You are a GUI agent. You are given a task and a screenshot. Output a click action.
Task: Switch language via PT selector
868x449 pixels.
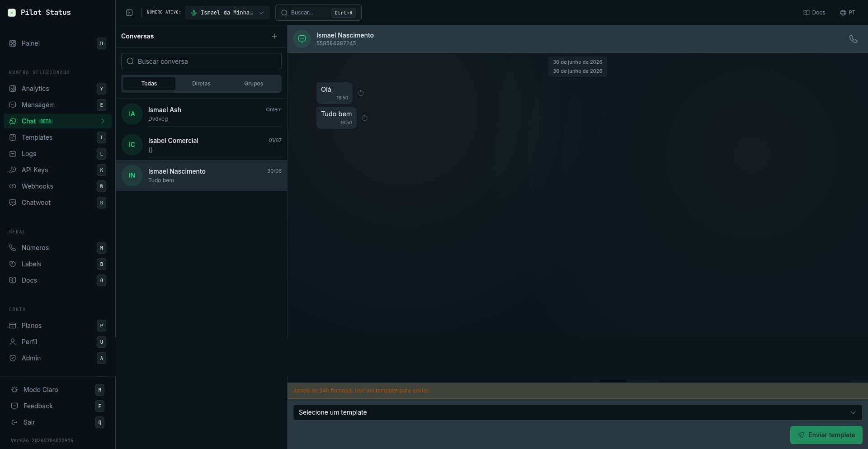coord(848,13)
